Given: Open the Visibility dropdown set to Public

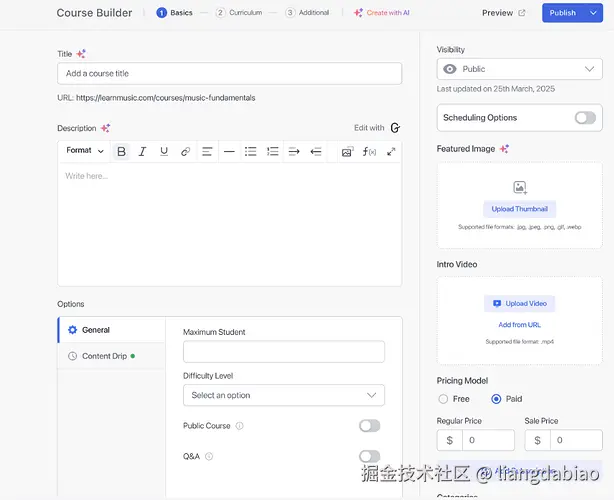Looking at the screenshot, I should point(519,69).
